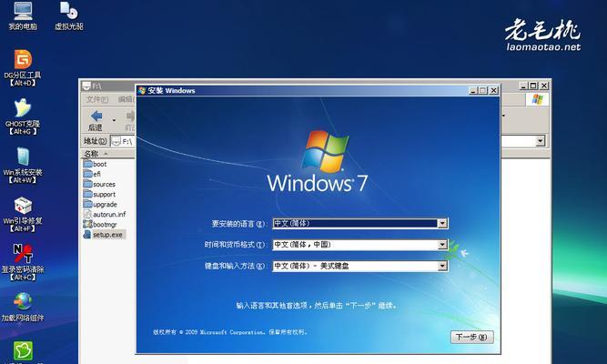Viewport: 607px width, 364px height.
Task: Close the Install Windows dialog
Action: click(x=493, y=91)
